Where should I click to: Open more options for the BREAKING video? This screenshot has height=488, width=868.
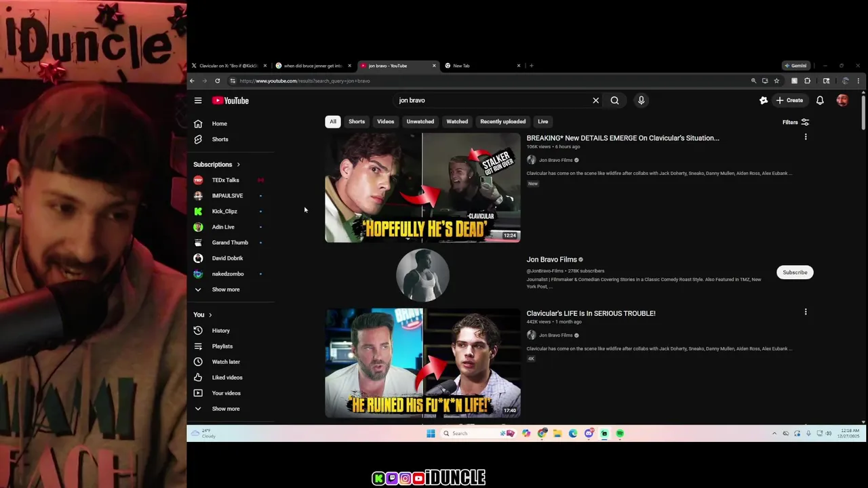806,137
